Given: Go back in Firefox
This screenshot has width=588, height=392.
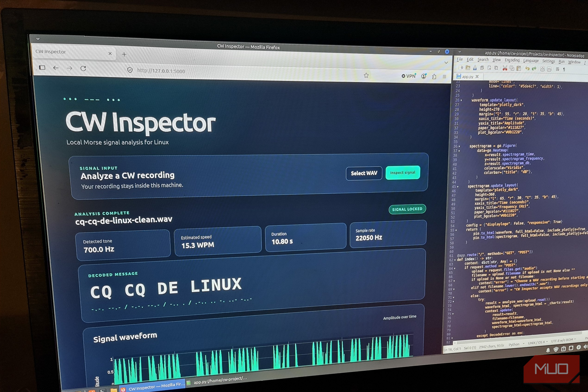Looking at the screenshot, I should (56, 68).
